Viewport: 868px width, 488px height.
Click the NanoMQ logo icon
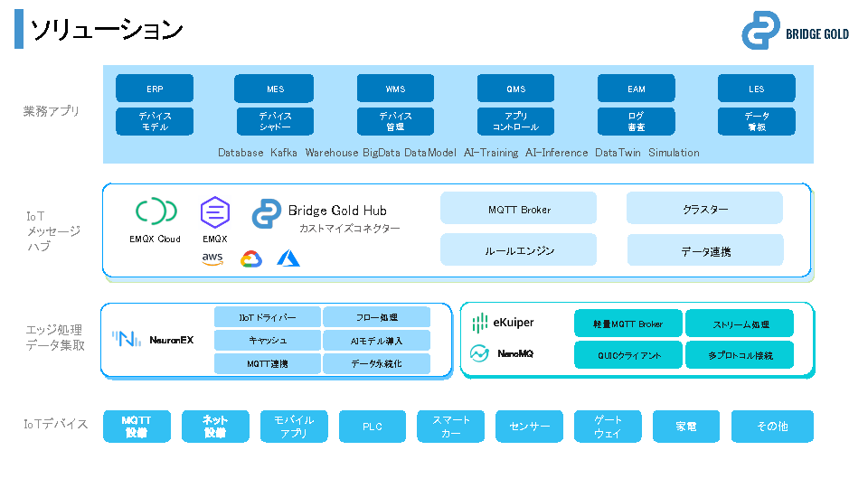point(480,353)
